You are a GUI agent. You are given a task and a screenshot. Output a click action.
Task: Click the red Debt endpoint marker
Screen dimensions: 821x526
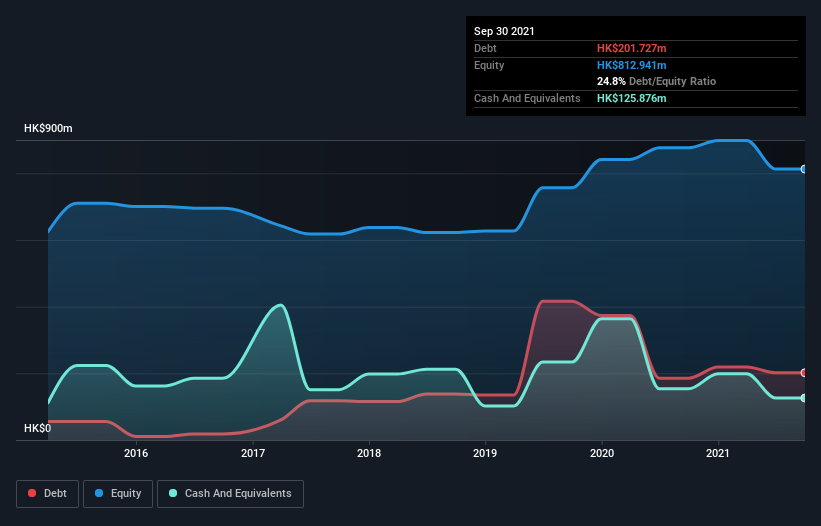click(x=804, y=373)
